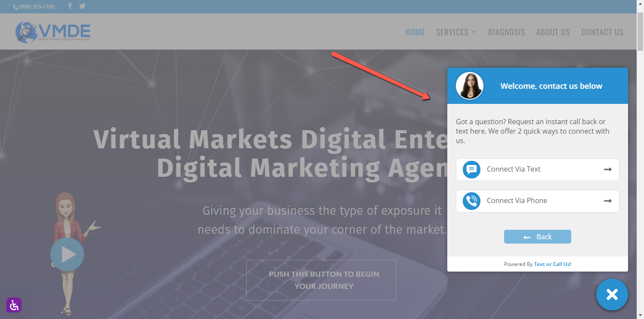
Task: Click the text message bubble icon
Action: point(471,169)
